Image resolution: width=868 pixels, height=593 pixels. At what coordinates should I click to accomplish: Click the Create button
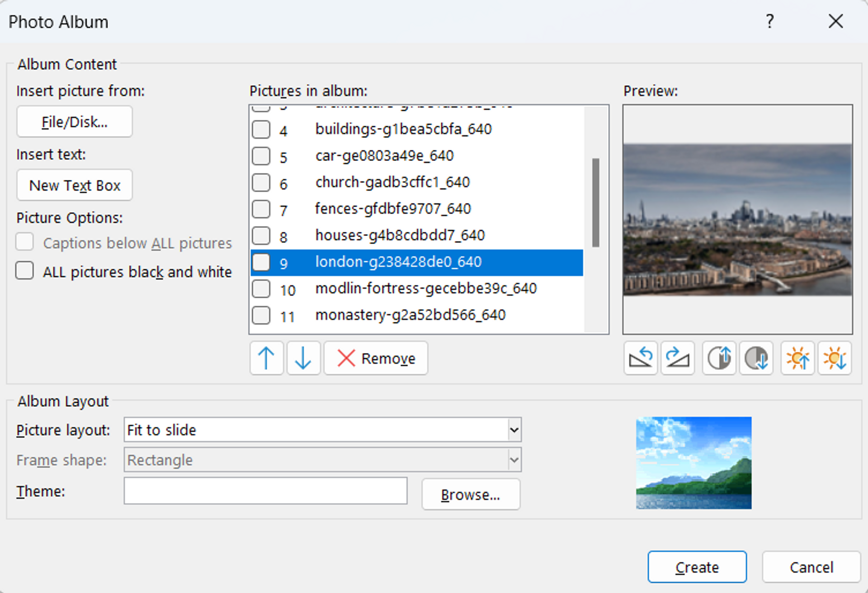click(697, 567)
